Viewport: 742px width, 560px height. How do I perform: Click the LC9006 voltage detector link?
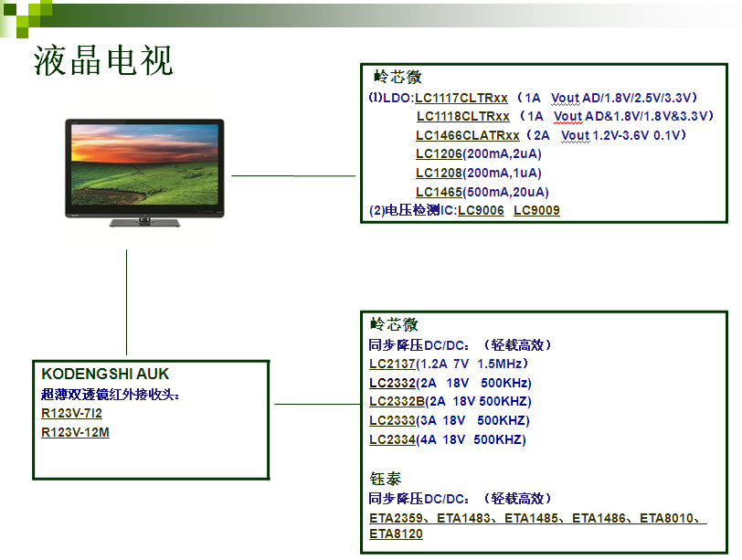tap(481, 210)
